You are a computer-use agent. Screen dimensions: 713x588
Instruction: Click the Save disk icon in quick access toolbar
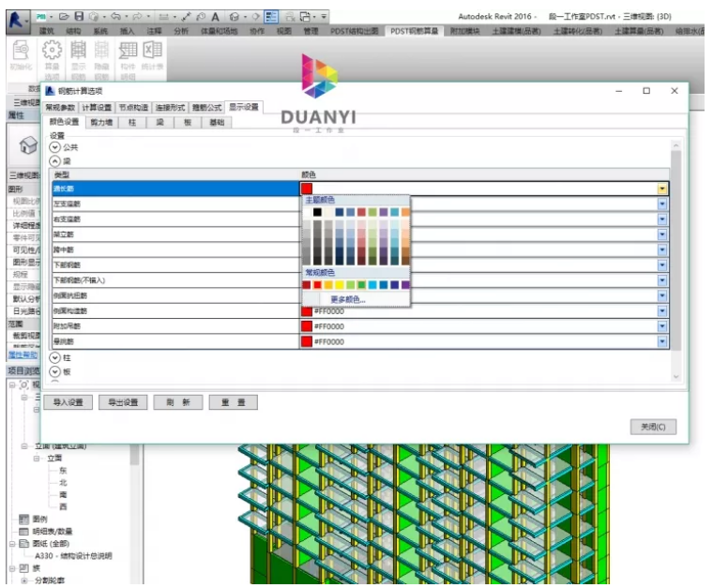79,17
